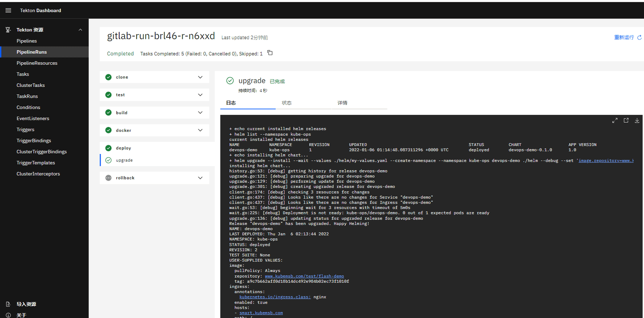Screen dimensions: 644x318
Task: Click docker task success status icon
Action: [x=108, y=130]
